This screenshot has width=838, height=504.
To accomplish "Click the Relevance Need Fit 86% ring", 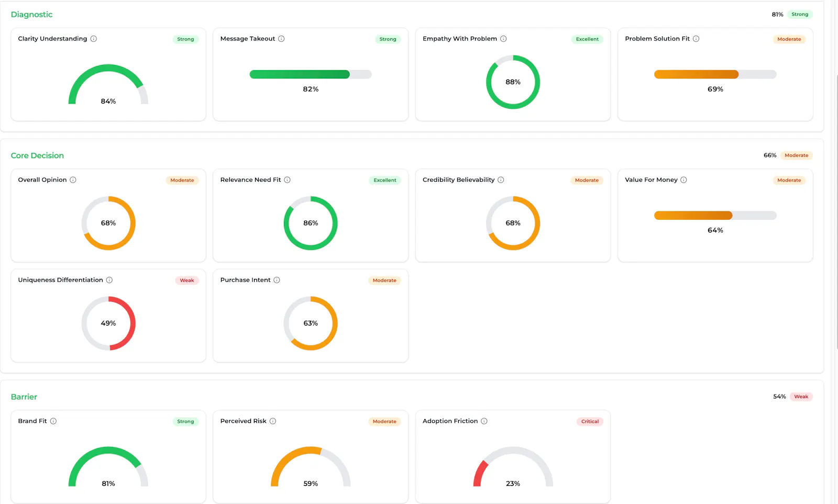I will 311,223.
